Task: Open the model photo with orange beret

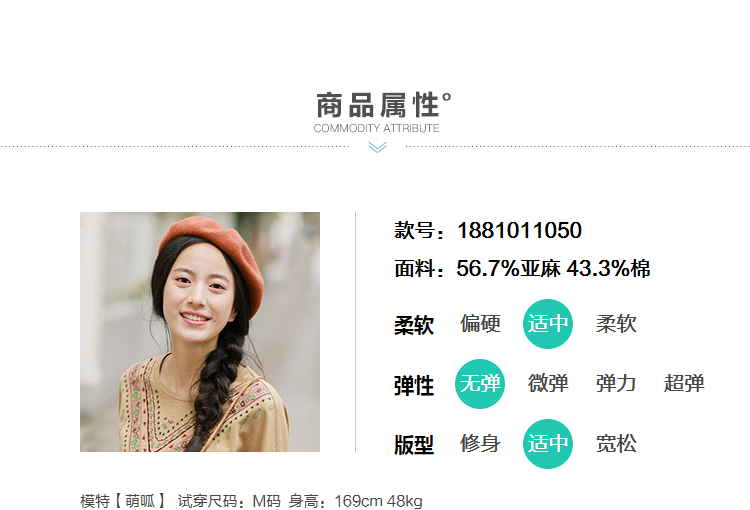Action: [x=200, y=332]
